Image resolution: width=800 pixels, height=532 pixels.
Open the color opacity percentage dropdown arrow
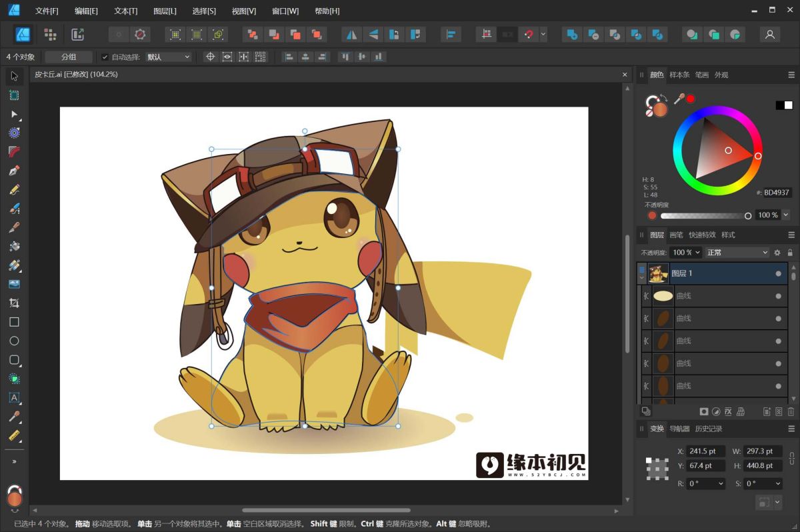point(785,215)
